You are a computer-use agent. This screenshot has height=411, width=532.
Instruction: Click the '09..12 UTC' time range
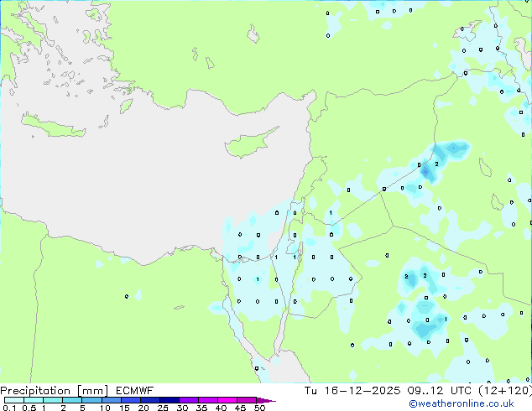tap(440, 391)
